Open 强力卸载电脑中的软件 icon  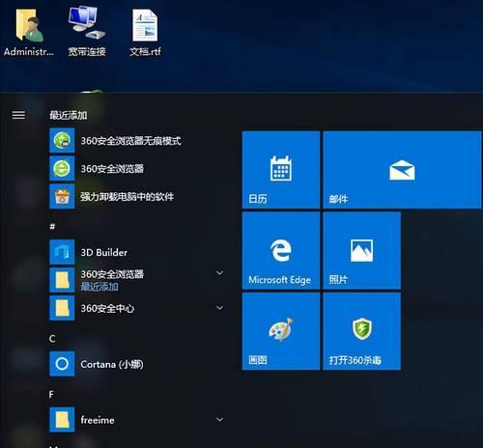coord(62,196)
